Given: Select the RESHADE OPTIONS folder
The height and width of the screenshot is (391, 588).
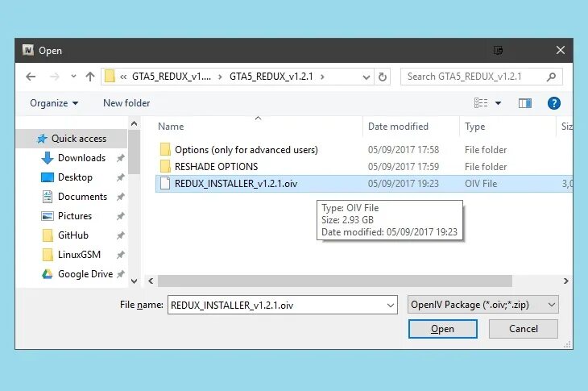Looking at the screenshot, I should [217, 167].
